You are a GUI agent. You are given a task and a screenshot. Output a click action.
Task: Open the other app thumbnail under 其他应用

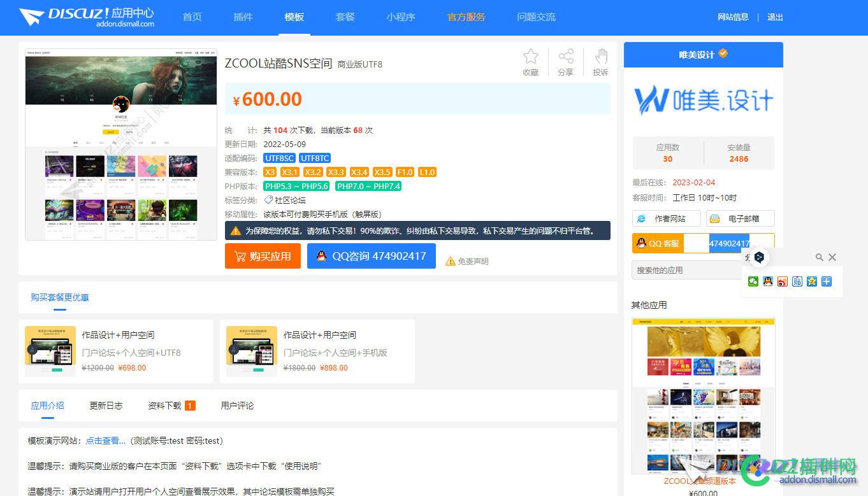[704, 396]
